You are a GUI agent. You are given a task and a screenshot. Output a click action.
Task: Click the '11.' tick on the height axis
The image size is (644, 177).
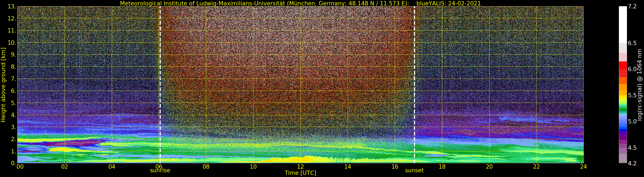[x=12, y=31]
